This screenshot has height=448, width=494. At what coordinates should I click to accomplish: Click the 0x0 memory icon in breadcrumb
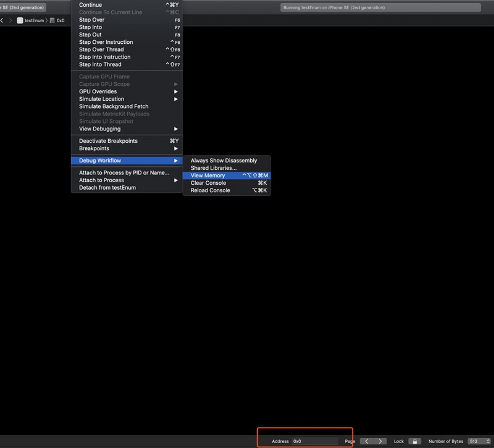[52, 20]
